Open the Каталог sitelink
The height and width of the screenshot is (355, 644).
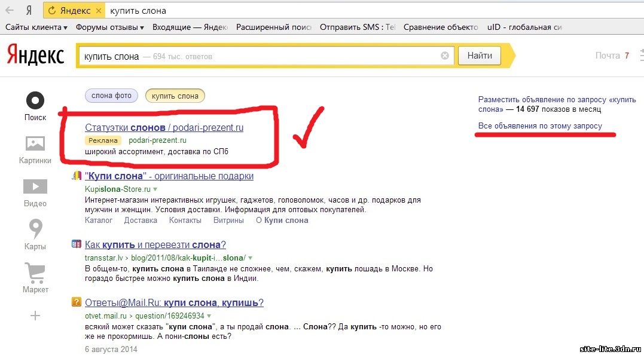pos(99,221)
